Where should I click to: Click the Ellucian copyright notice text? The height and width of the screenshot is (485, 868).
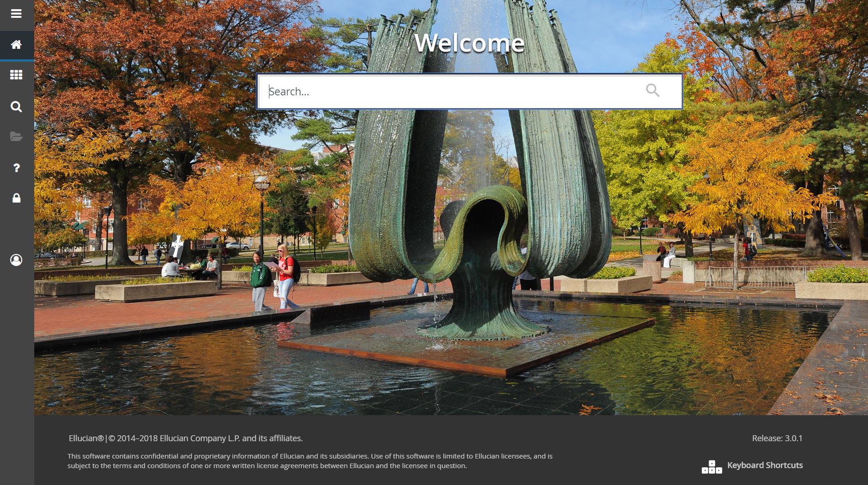(186, 438)
